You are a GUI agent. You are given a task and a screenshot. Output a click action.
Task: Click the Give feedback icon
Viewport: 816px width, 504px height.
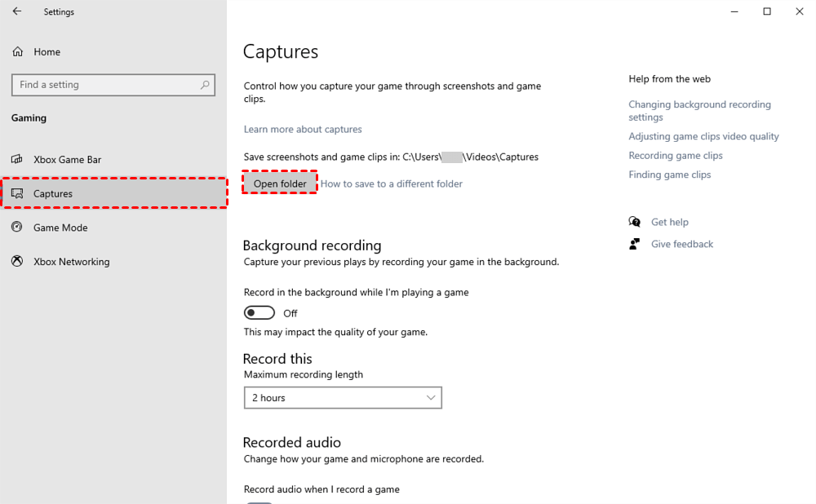click(635, 244)
